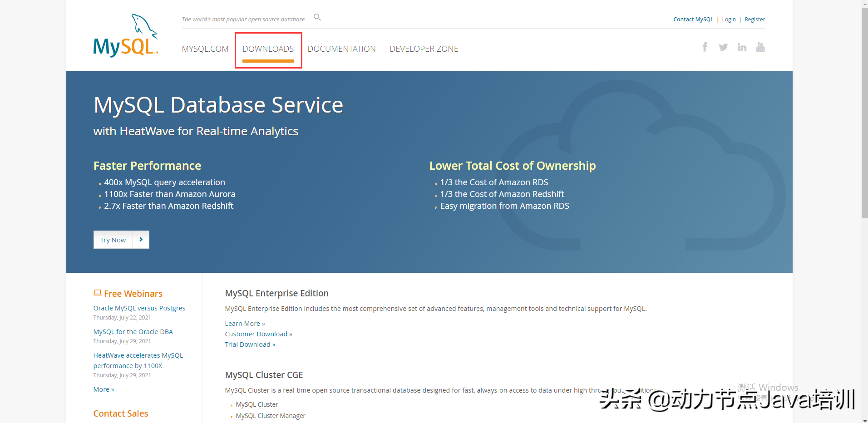
Task: Click scrollbar up arrow
Action: tap(865, 3)
